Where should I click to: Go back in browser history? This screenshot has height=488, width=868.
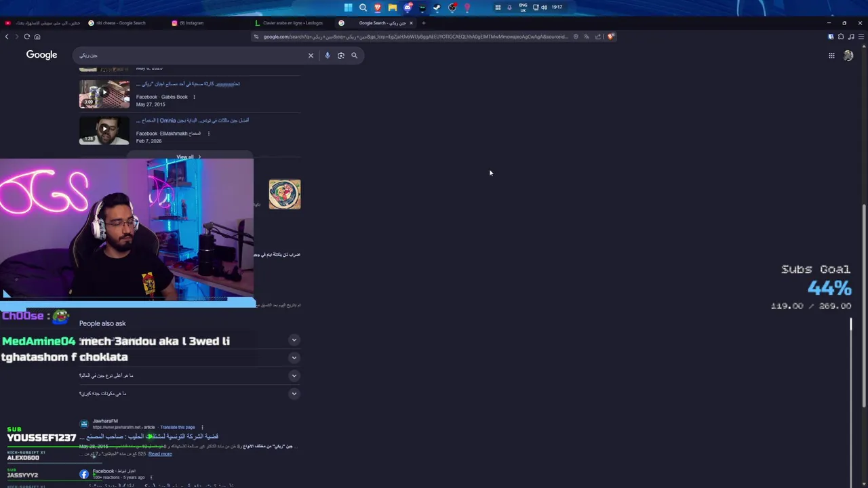pos(7,37)
